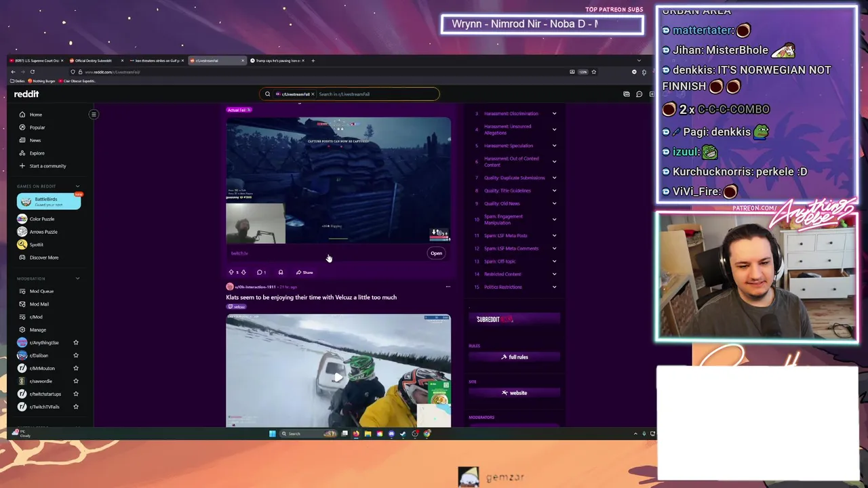This screenshot has height=488, width=868.
Task: Click Discover More games
Action: (43, 258)
